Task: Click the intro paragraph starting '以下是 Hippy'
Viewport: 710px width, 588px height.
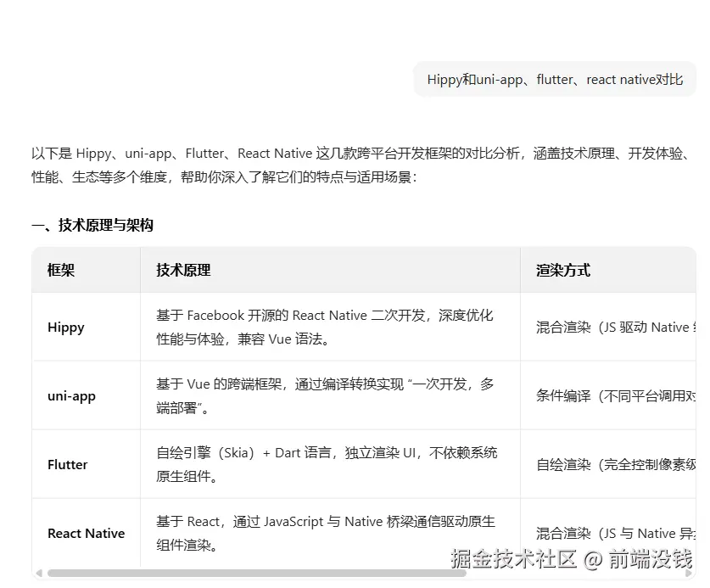Action: click(x=361, y=165)
